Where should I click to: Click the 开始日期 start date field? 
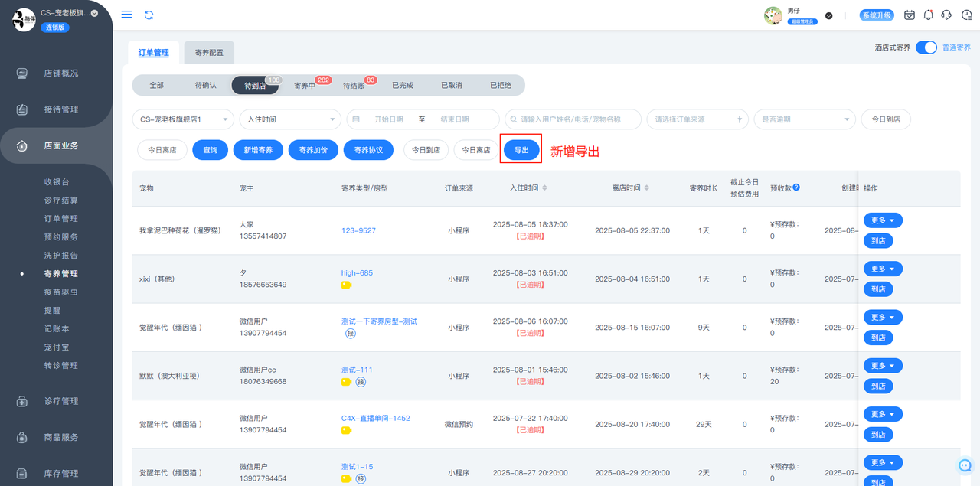point(389,119)
